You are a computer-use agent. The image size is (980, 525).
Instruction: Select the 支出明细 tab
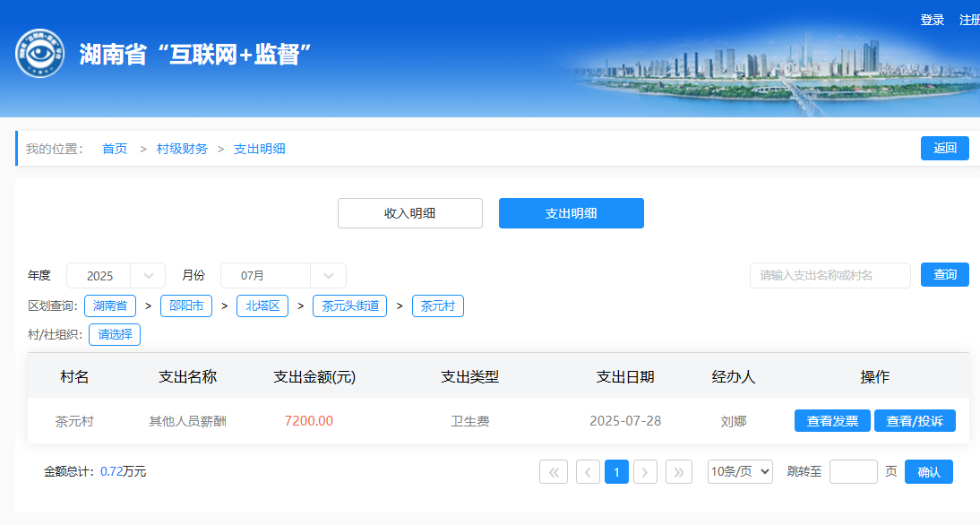click(x=572, y=213)
